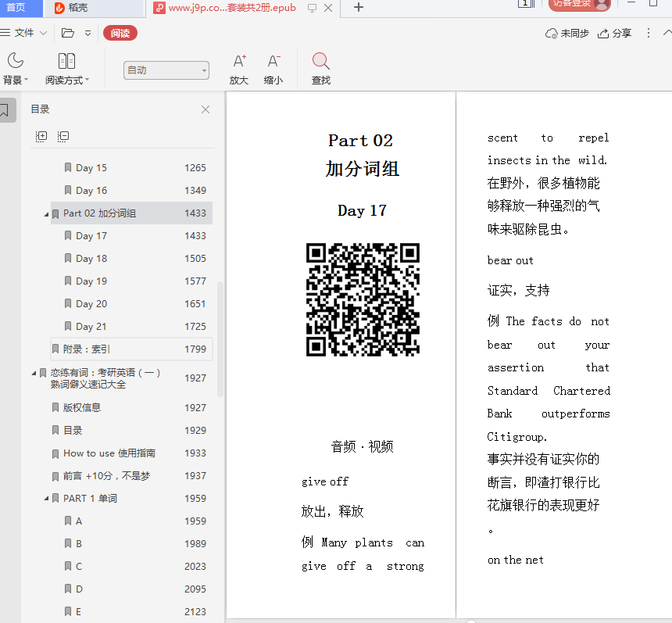This screenshot has height=623, width=672.
Task: Toggle the bookmark sidebar panel button
Action: pyautogui.click(x=5, y=110)
